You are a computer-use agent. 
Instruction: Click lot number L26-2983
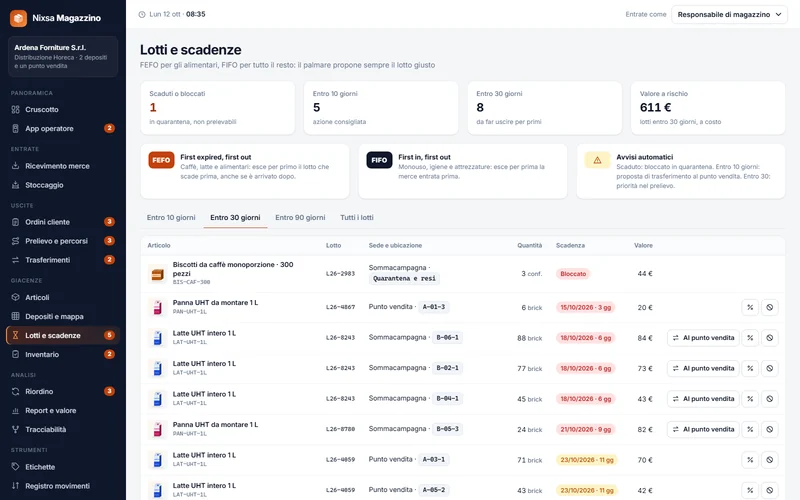coord(340,273)
